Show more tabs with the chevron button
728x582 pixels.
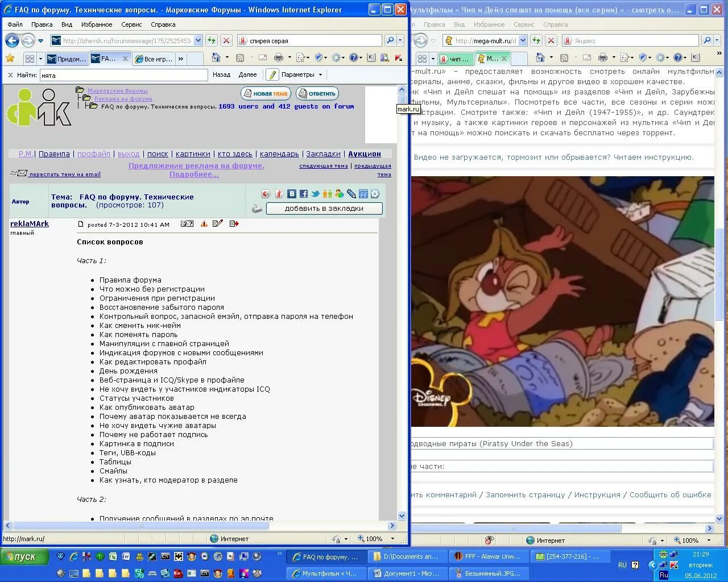[x=181, y=59]
